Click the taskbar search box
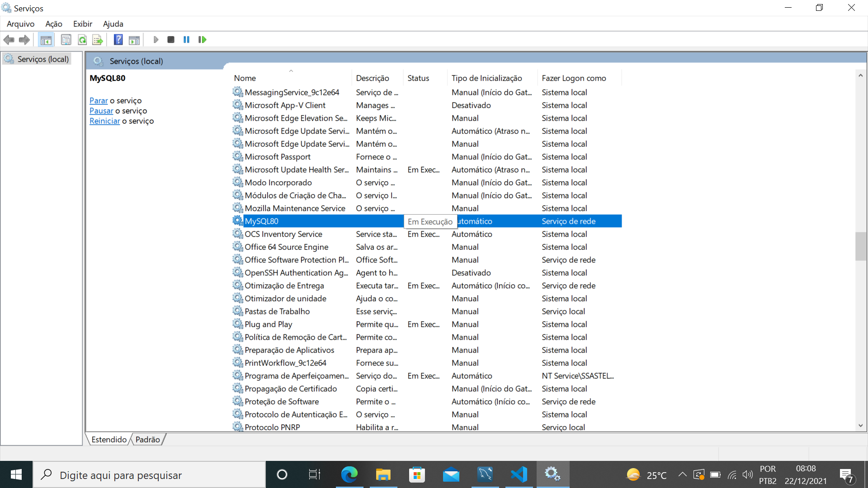Screen dimensions: 868x488 pyautogui.click(x=149, y=474)
